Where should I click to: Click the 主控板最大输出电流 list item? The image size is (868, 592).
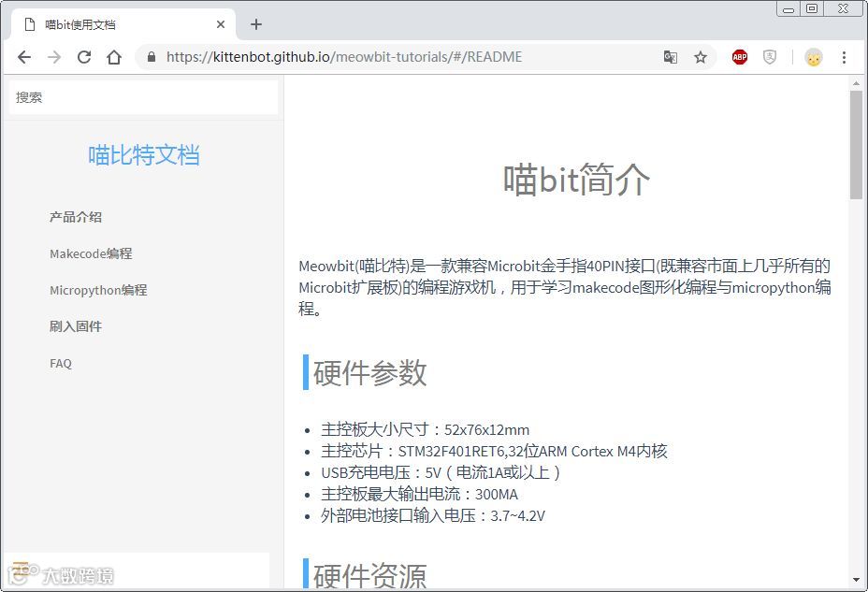coord(420,494)
